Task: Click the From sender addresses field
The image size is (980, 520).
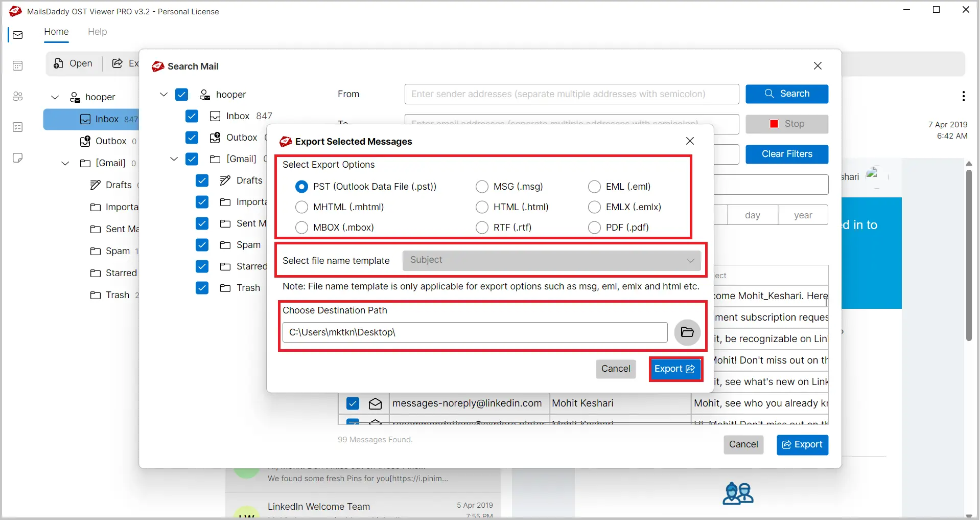Action: pos(572,94)
